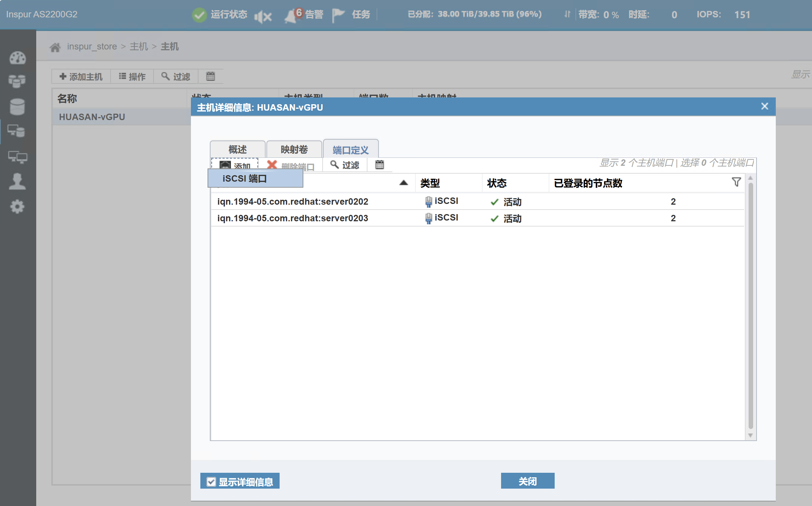Click the iSCSI icon in server0202 row
The image size is (812, 506).
click(x=428, y=202)
